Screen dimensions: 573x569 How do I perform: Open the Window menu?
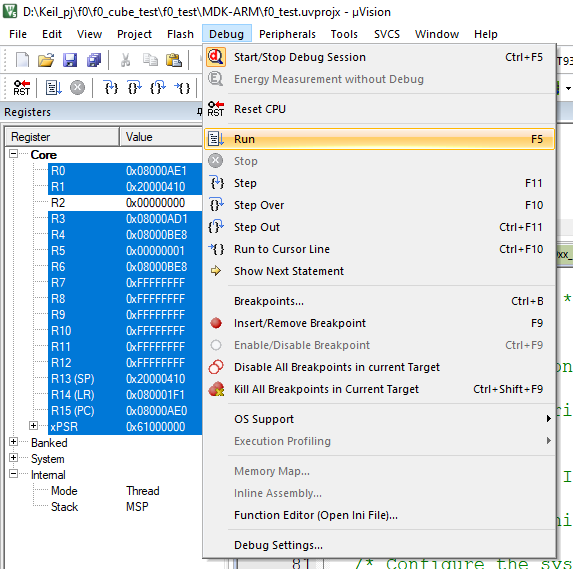437,34
